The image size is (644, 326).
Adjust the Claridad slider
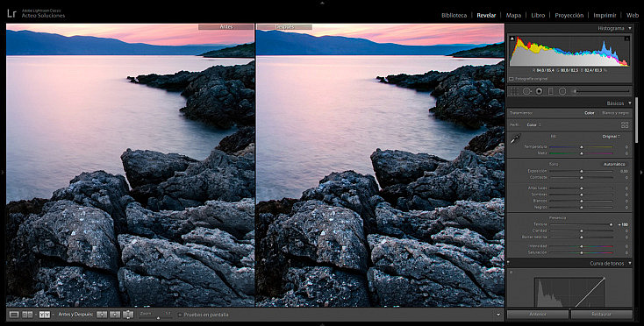coord(581,230)
